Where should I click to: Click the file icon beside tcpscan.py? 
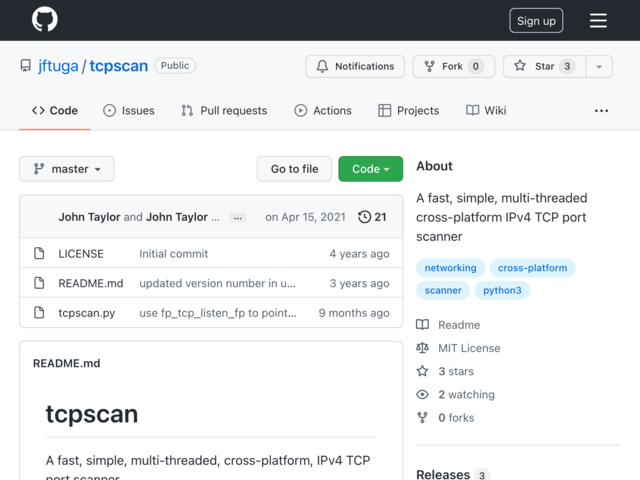point(39,313)
